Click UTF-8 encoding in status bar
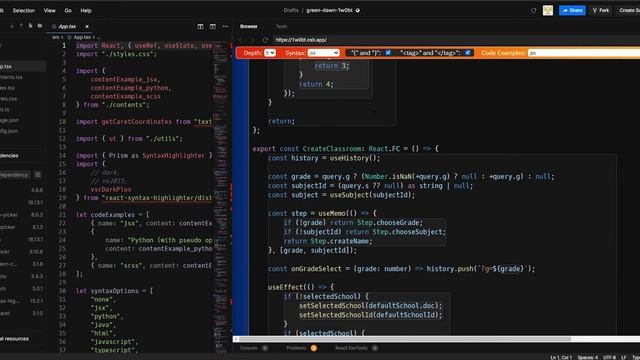640x360 pixels. (x=609, y=357)
